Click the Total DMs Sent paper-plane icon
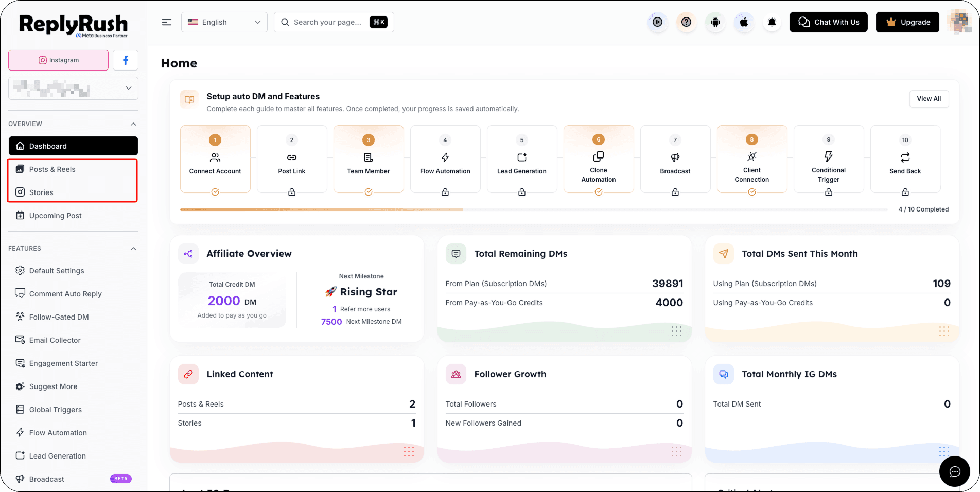Screen dimensions: 980x492 pos(724,254)
